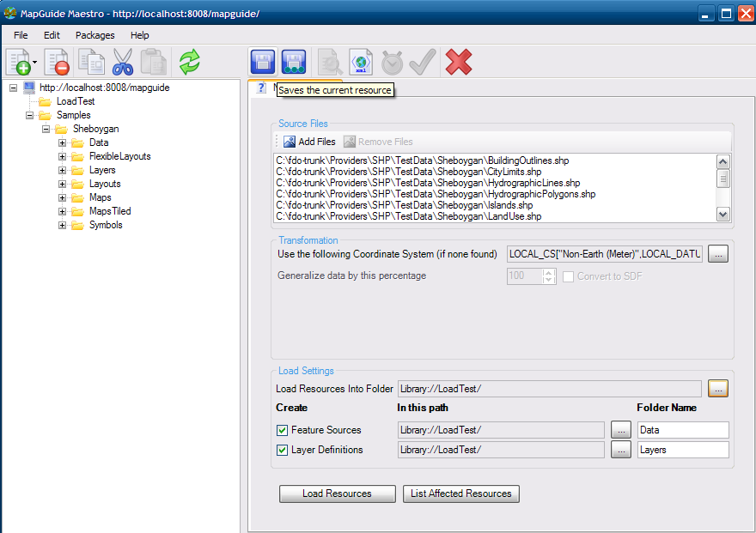
Task: Click the List Affected Resources button
Action: [461, 494]
